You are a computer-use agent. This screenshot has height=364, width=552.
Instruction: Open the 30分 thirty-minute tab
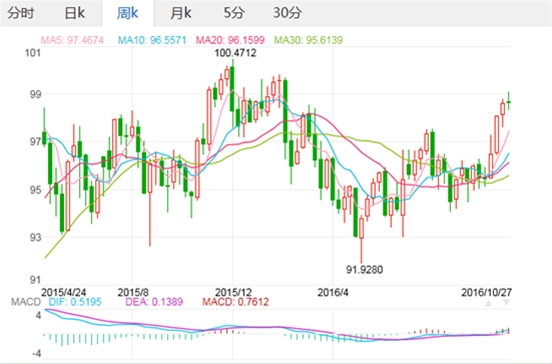(287, 13)
